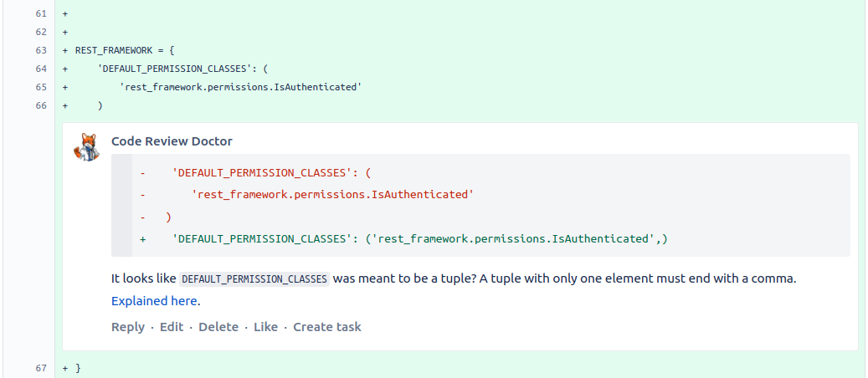Click line number 61 in the diff
Screen dimensions: 868x378
tap(40, 14)
